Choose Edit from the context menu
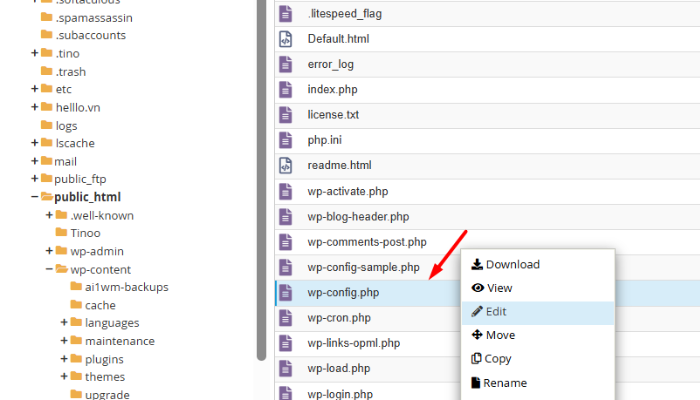 tap(538, 312)
